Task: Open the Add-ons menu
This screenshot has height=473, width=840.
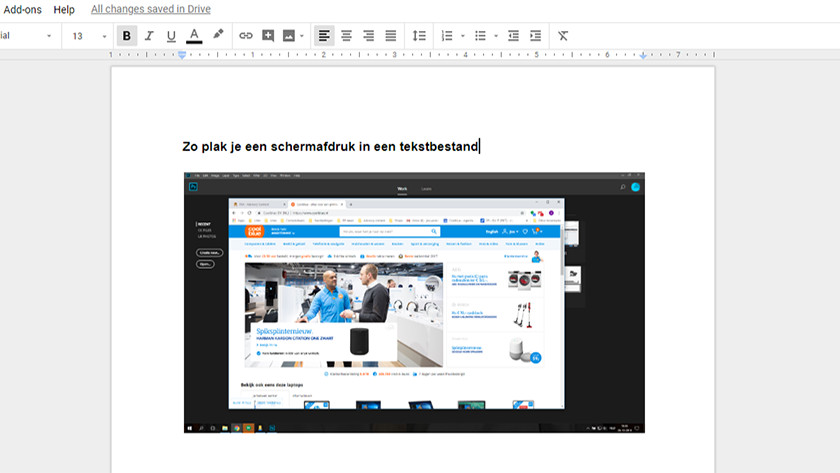Action: click(x=22, y=9)
